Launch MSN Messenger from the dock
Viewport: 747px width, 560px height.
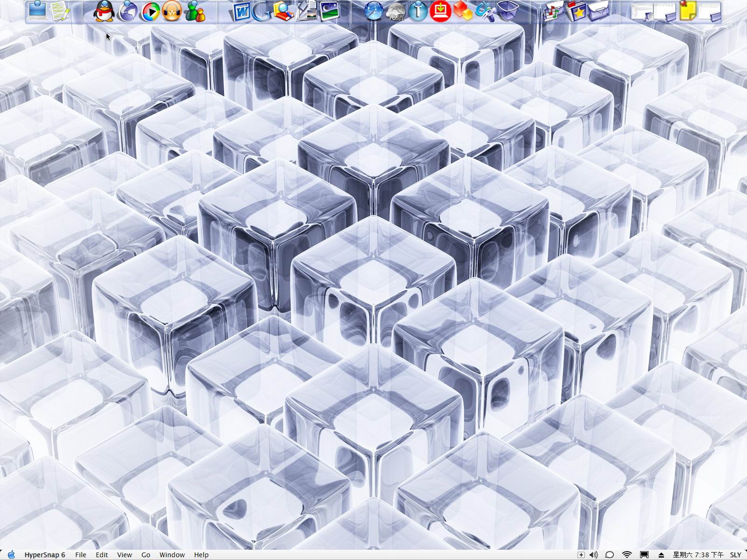[x=195, y=11]
